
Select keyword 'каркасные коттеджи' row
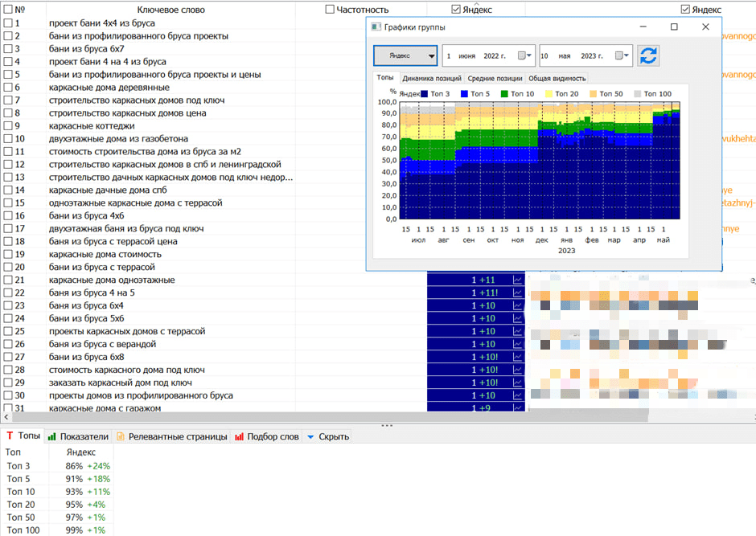(x=92, y=126)
